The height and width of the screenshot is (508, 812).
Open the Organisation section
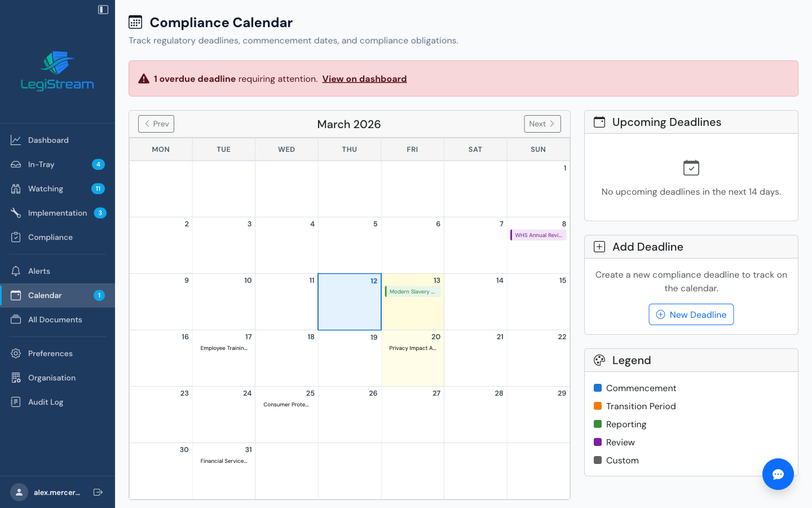point(52,378)
